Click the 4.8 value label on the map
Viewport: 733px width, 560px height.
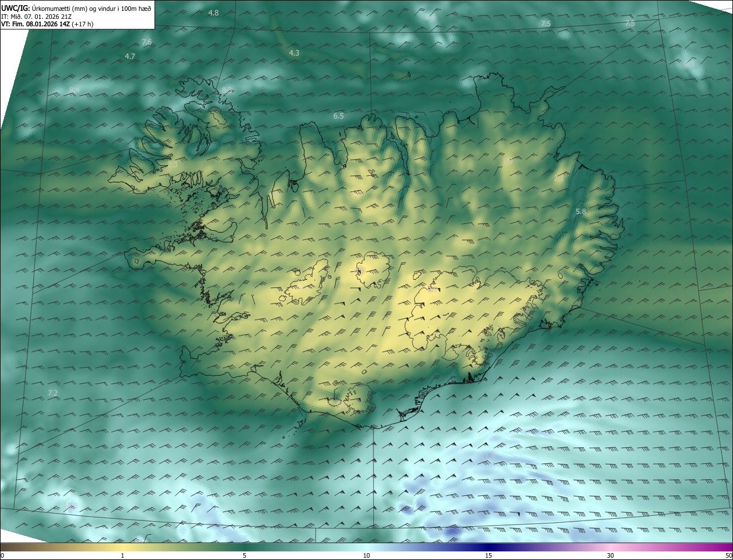(x=213, y=13)
